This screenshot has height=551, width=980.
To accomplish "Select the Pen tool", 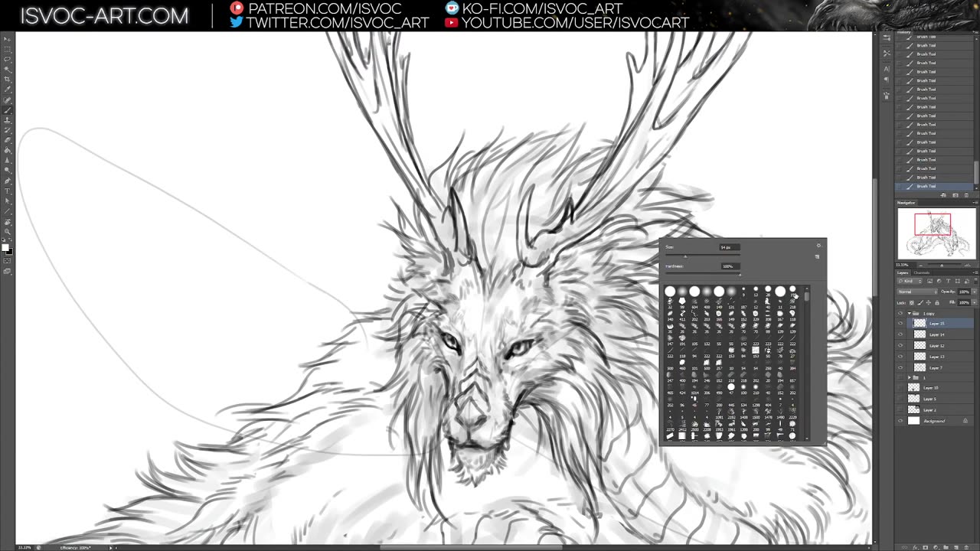I will 8,181.
